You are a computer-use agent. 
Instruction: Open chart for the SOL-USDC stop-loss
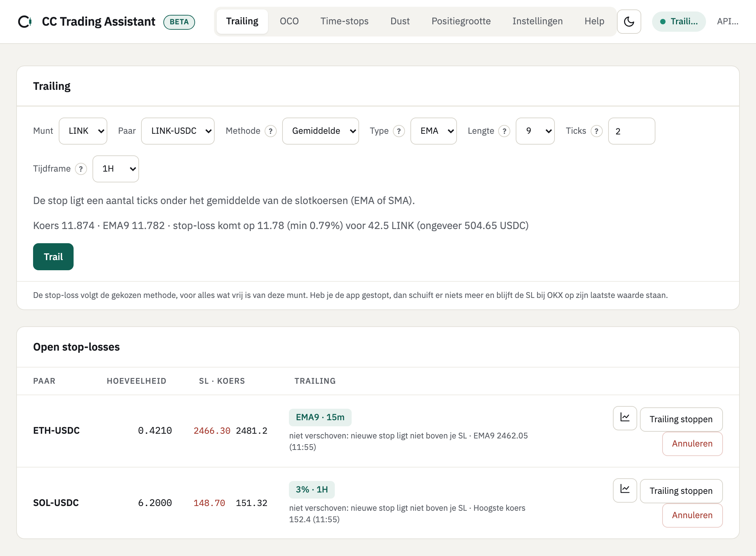[x=625, y=490]
